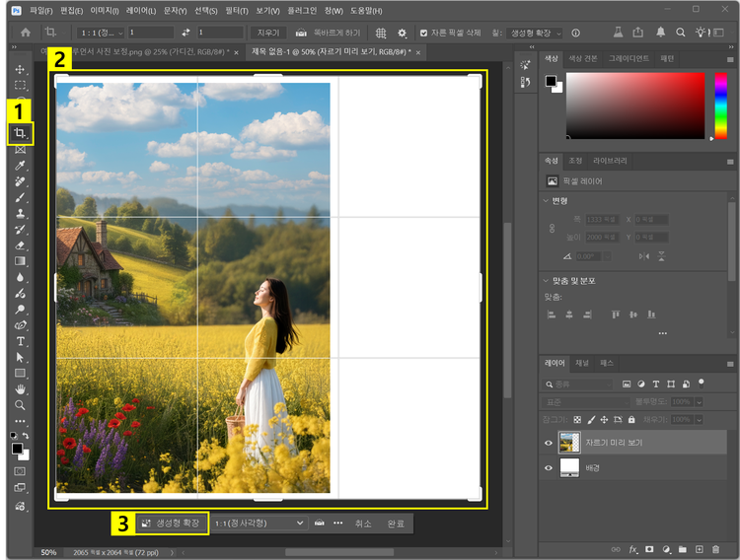Select the Move tool

pyautogui.click(x=20, y=69)
